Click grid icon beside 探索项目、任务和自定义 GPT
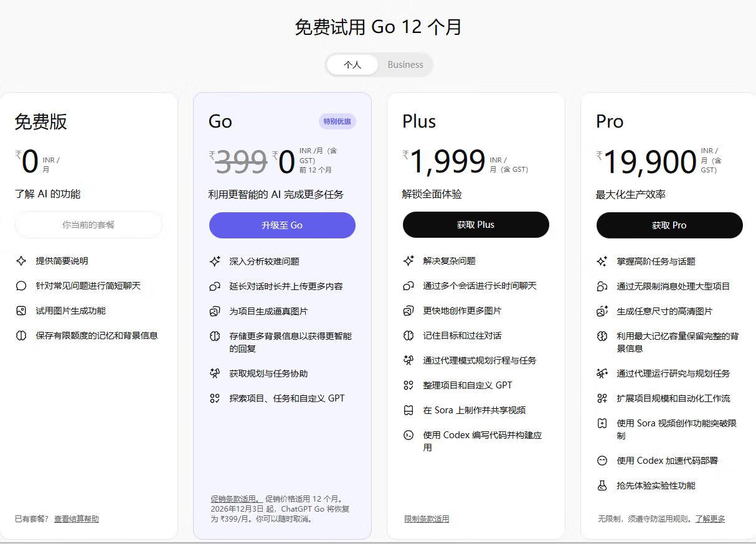 [215, 398]
